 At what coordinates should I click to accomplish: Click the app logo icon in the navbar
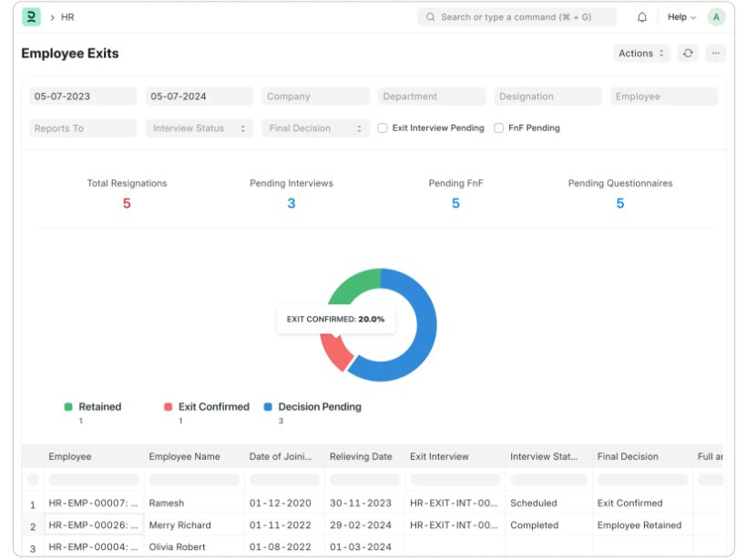coord(31,17)
